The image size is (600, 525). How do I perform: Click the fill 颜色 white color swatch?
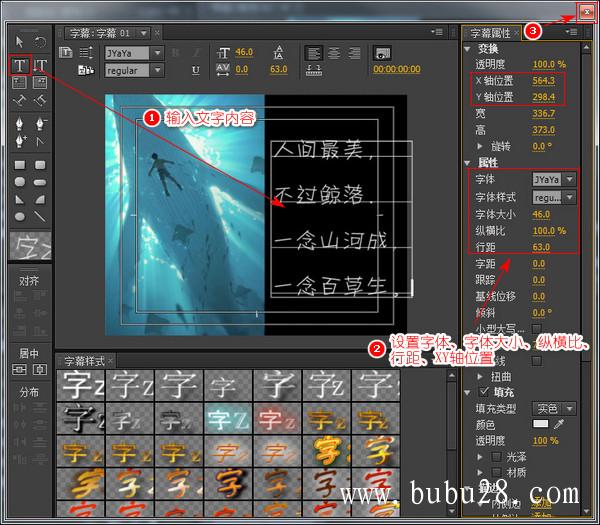point(540,424)
